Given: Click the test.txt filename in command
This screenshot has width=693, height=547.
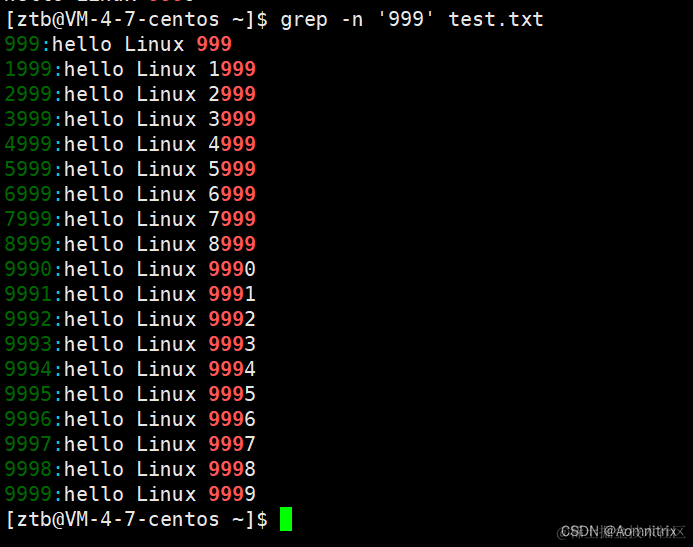Looking at the screenshot, I should (496, 19).
